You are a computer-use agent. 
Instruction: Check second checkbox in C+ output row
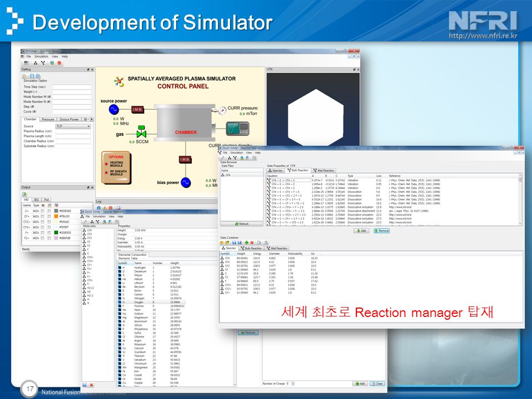(x=49, y=211)
